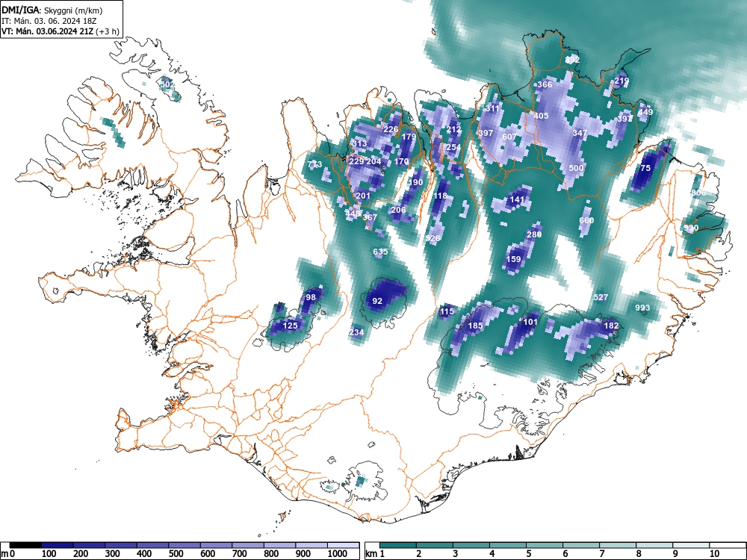Click the DMI/IGA Skyggni (m/km) title
The width and height of the screenshot is (747, 560).
52,10
